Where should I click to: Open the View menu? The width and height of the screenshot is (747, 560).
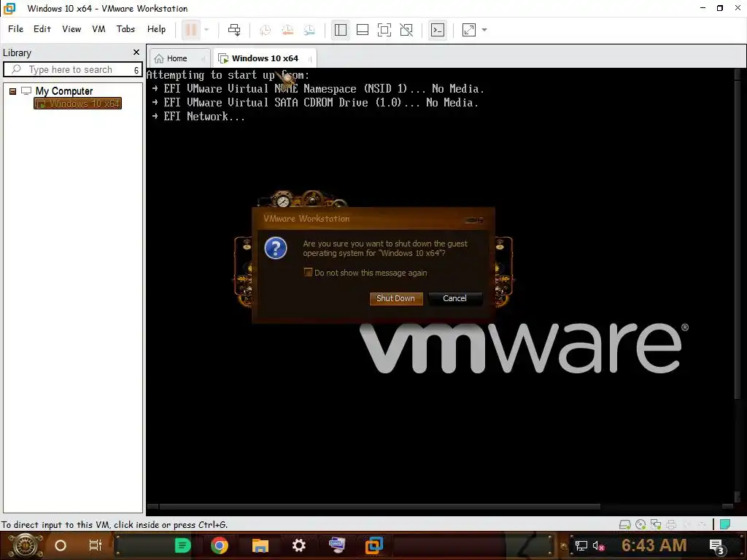71,29
